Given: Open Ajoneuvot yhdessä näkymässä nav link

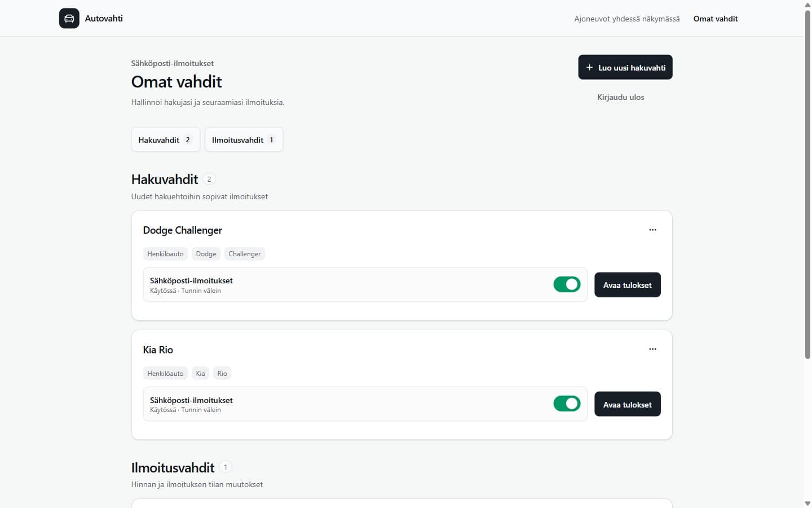Looking at the screenshot, I should 627,19.
